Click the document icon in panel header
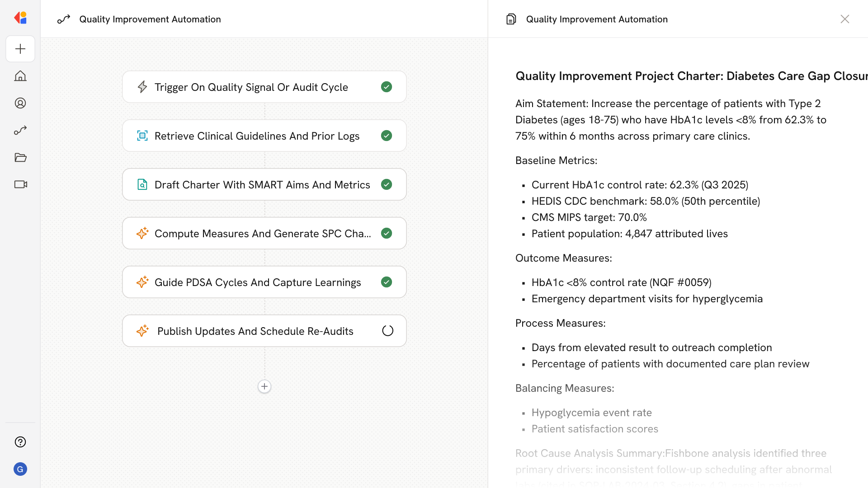Image resolution: width=868 pixels, height=488 pixels. coord(511,19)
